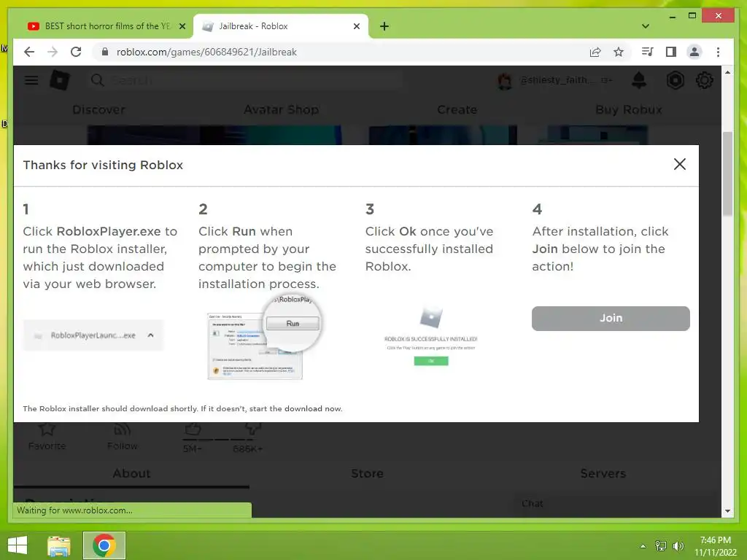Click the thumbs up like icon

click(193, 429)
